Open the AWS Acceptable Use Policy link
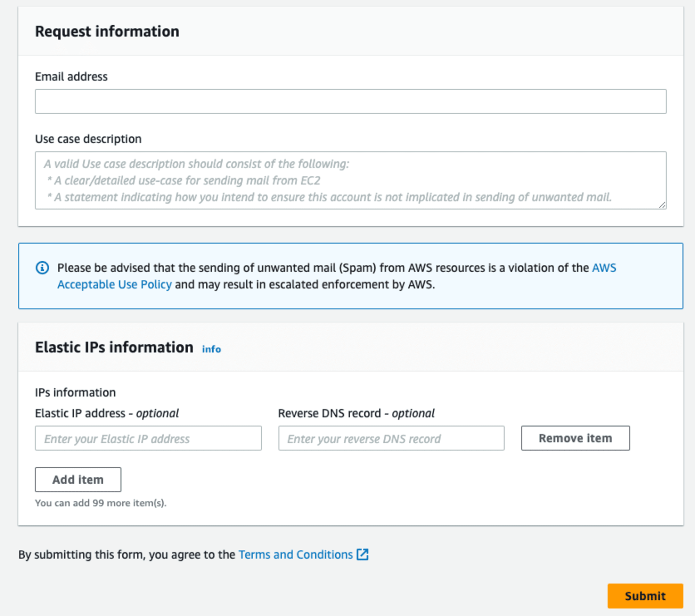 (115, 285)
